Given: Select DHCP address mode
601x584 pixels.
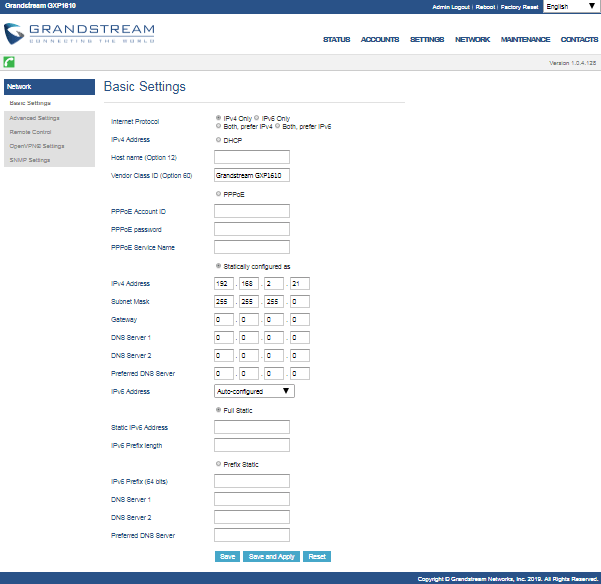Looking at the screenshot, I should point(218,140).
